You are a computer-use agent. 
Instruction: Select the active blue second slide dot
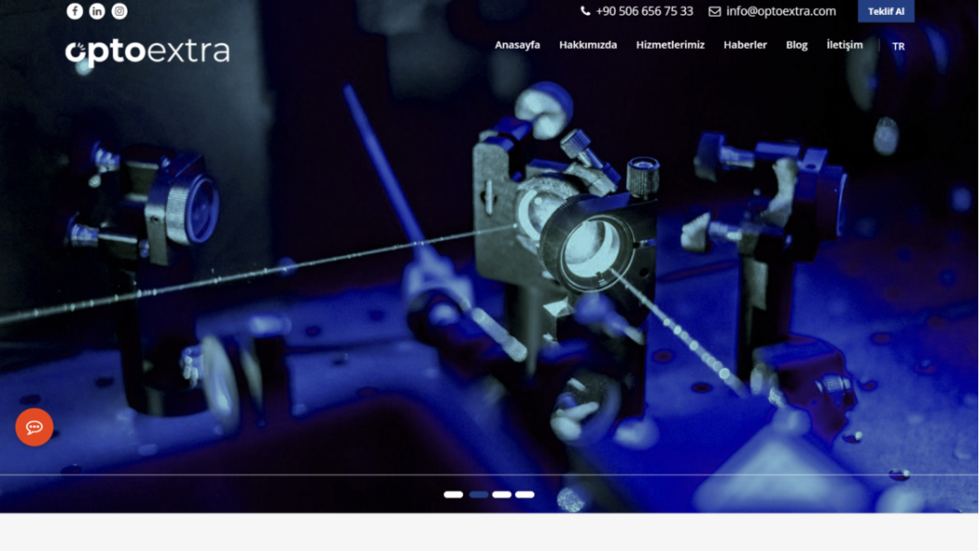(478, 495)
